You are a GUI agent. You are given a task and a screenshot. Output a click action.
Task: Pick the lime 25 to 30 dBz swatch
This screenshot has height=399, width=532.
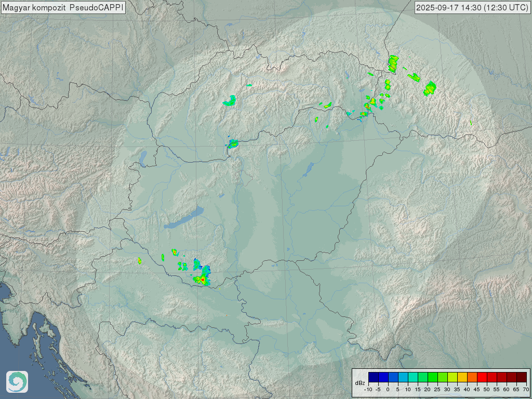tap(443, 377)
